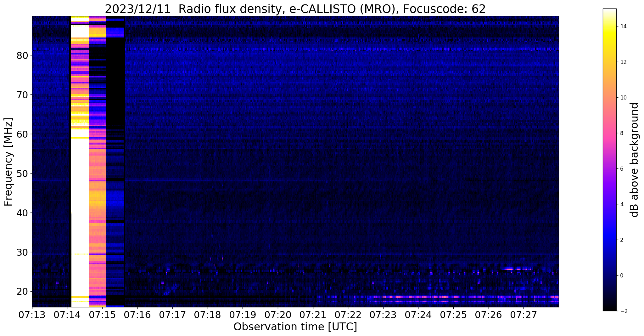Click the orange-pink burst column near 07:15
This screenshot has width=644, height=336.
pyautogui.click(x=98, y=162)
